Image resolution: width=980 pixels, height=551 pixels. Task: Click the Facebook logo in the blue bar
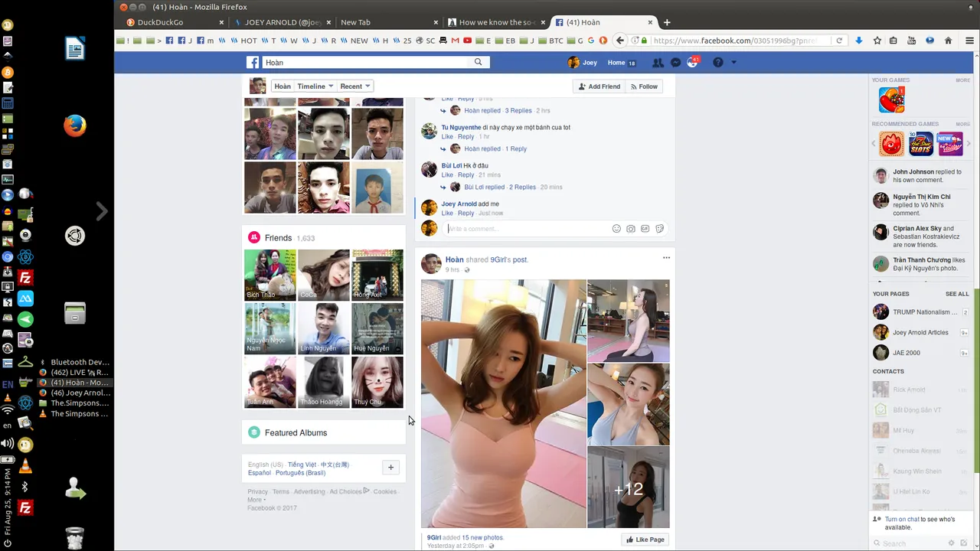[253, 63]
